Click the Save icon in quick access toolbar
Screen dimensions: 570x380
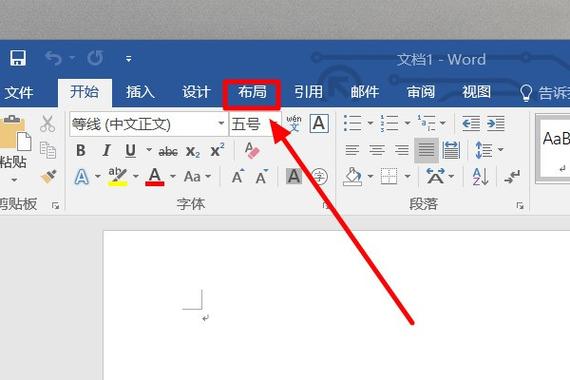(17, 58)
